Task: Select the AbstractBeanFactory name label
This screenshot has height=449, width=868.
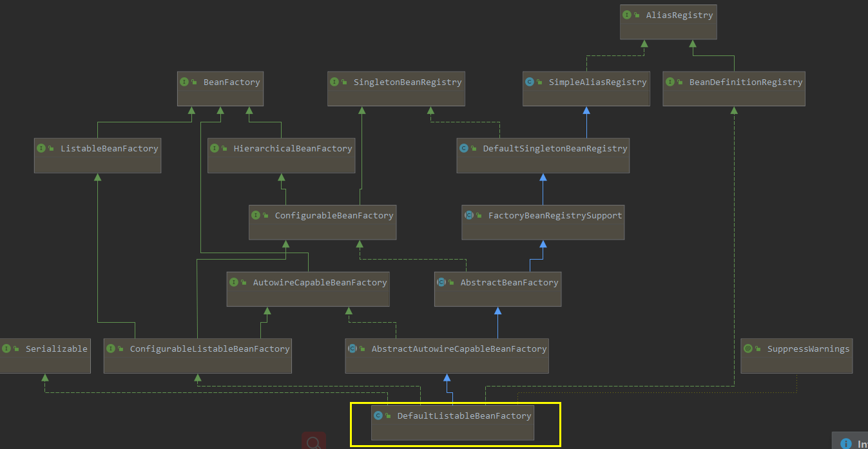Action: tap(510, 282)
